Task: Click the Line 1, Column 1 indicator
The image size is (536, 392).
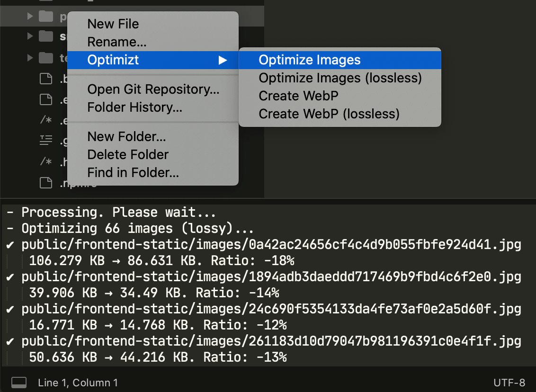Action: 78,382
